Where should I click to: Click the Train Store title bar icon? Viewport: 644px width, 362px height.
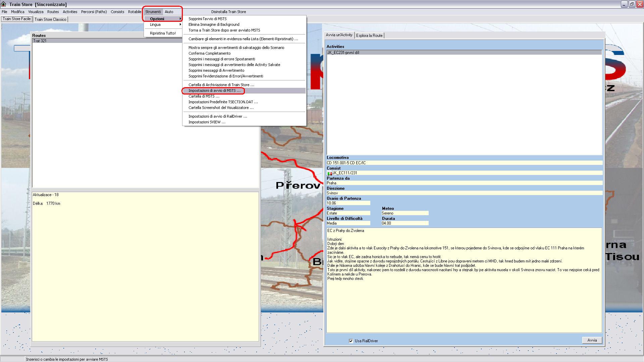pyautogui.click(x=4, y=4)
